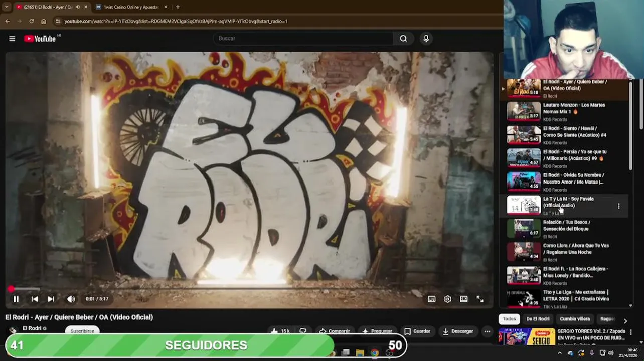Mute tab via speaker icon on YouTube tab
Viewport: 644px width, 361px height.
[77, 7]
